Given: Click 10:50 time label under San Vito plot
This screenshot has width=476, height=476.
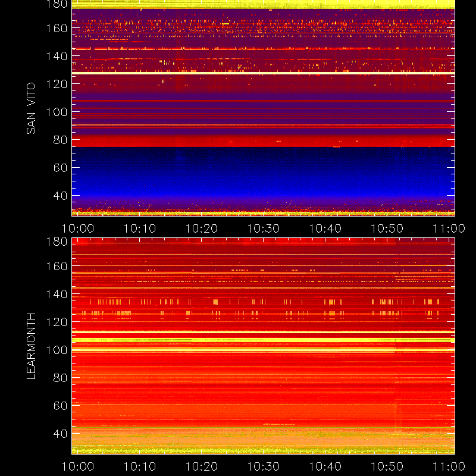Looking at the screenshot, I should pos(387,228).
